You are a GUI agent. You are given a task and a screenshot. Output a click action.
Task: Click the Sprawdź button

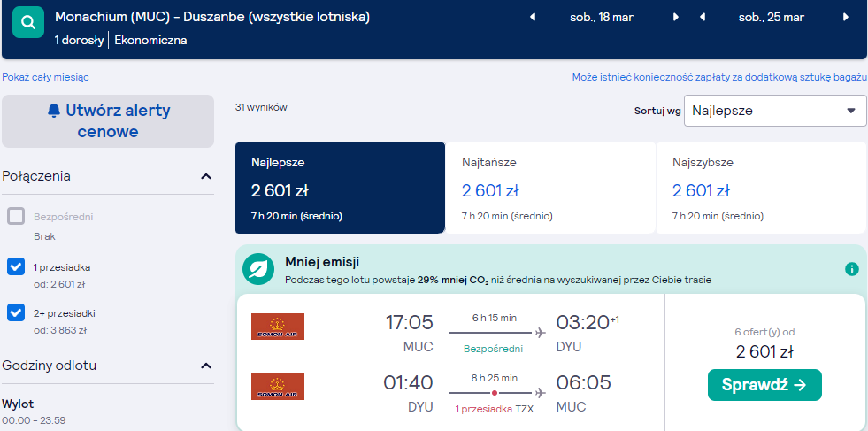click(764, 385)
